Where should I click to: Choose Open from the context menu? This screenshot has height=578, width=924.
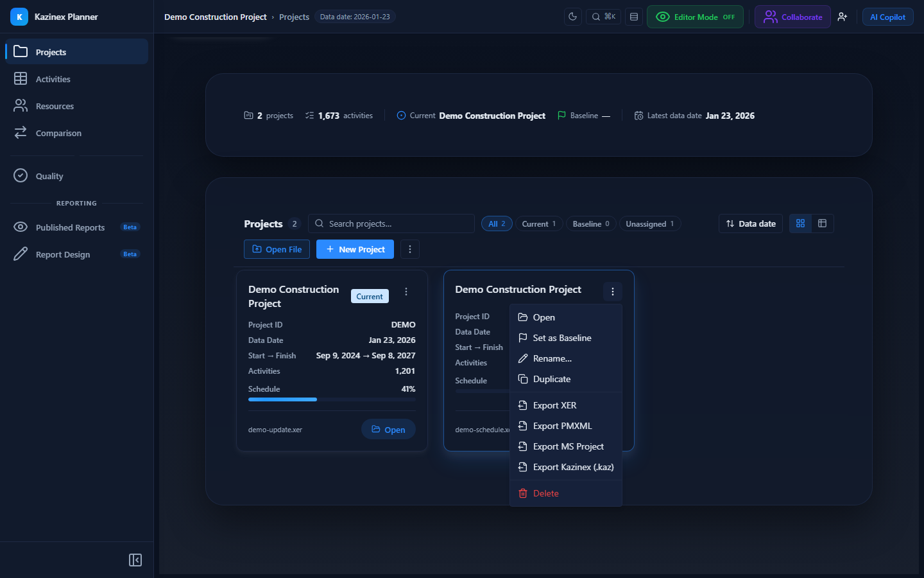click(566, 317)
